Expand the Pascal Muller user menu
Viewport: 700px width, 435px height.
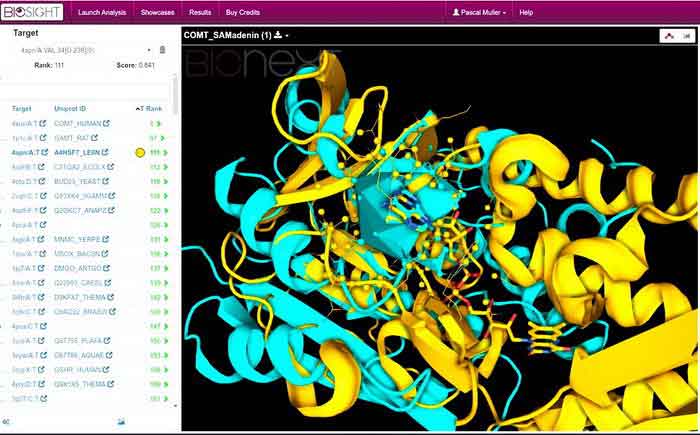(x=480, y=13)
